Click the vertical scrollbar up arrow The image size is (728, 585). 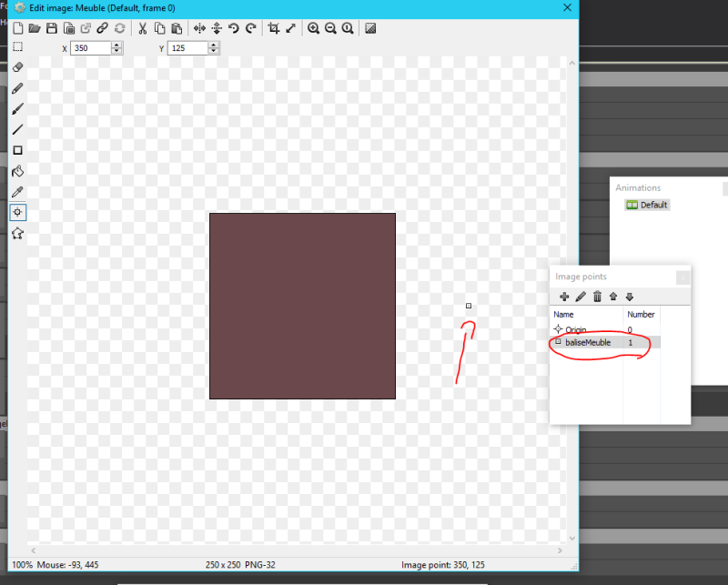572,63
